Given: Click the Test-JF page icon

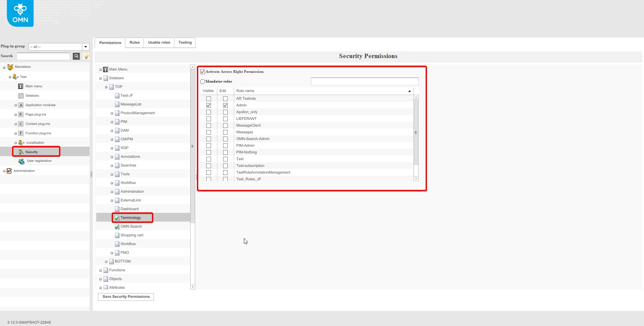Looking at the screenshot, I should [x=117, y=96].
